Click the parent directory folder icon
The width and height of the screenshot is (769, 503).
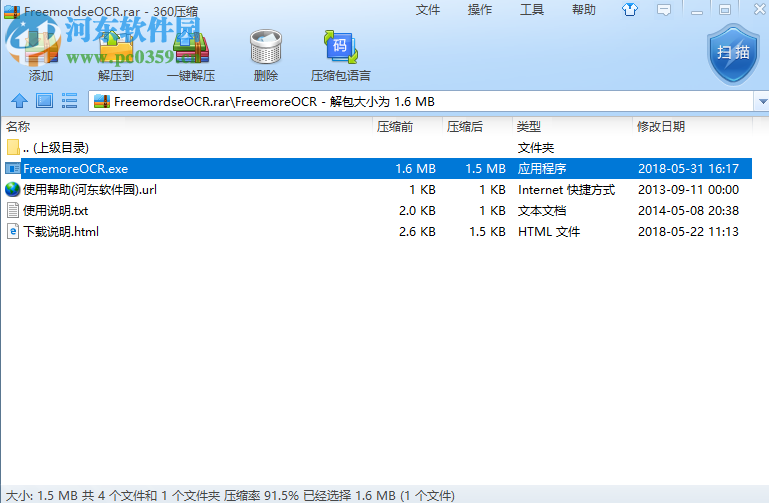(13, 147)
